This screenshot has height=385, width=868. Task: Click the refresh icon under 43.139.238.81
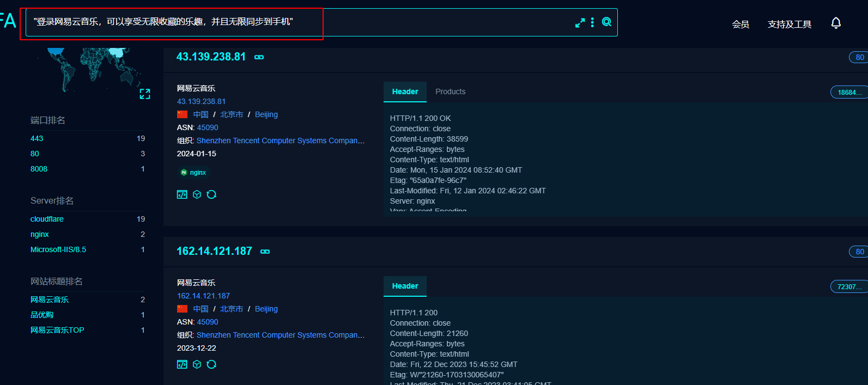tap(211, 194)
